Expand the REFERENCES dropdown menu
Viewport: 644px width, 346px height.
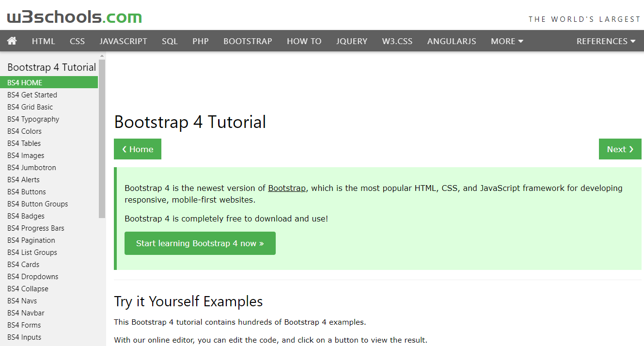point(606,41)
